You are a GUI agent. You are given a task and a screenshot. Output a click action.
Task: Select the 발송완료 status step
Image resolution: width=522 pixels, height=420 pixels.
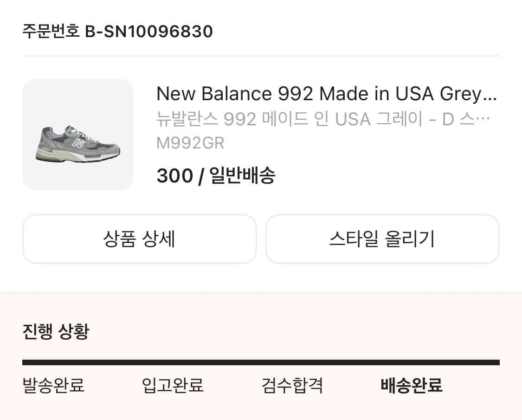(52, 385)
